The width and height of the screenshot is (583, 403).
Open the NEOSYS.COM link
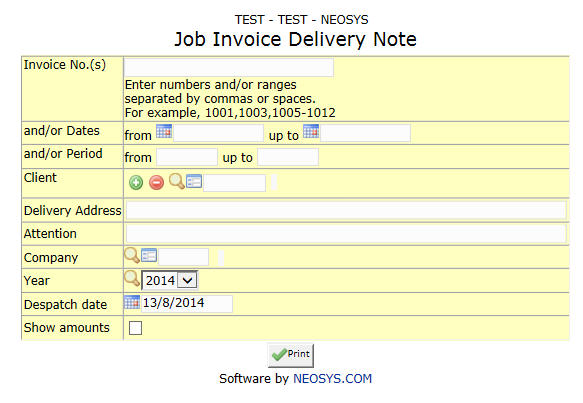tap(332, 378)
